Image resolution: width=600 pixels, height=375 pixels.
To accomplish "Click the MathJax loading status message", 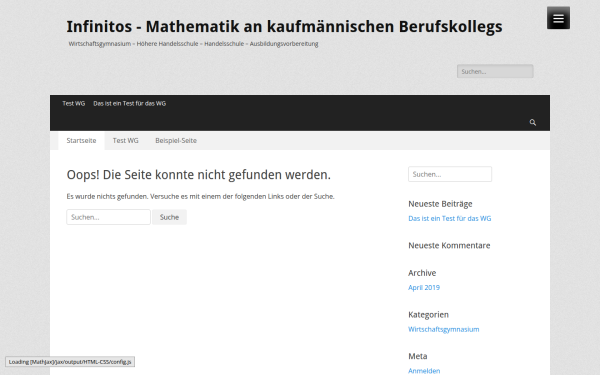I will pos(70,362).
